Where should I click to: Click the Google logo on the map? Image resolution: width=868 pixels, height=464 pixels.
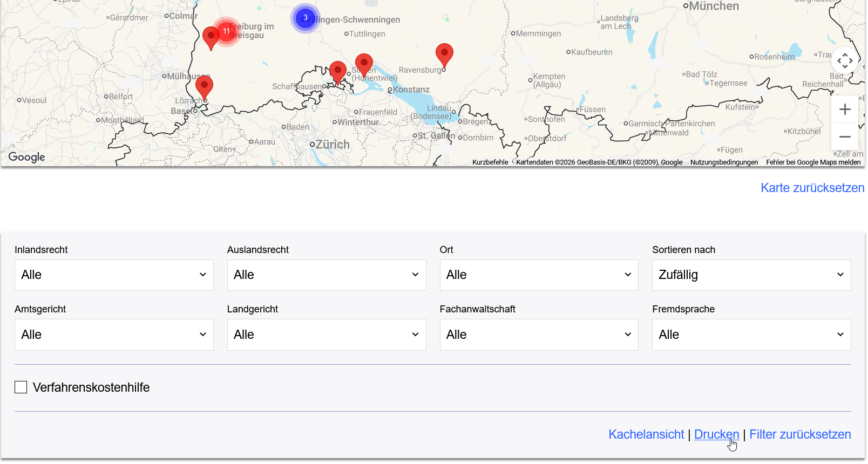coord(26,157)
